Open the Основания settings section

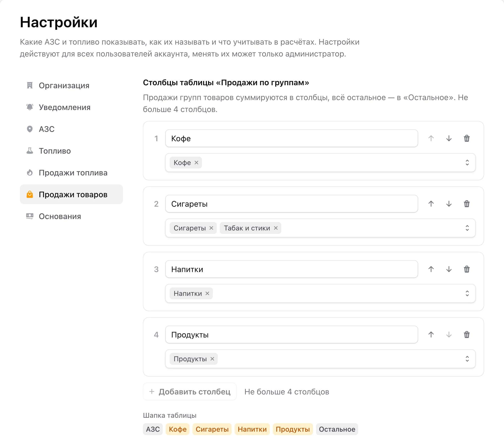point(71,216)
